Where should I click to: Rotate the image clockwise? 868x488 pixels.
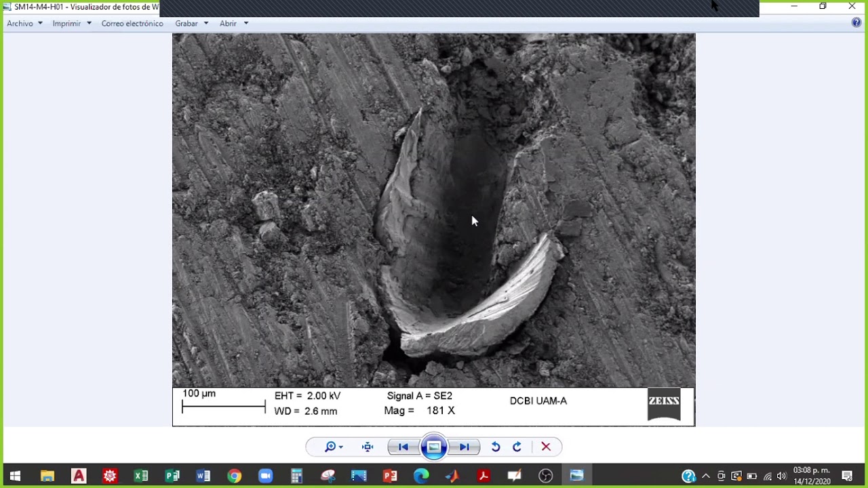click(517, 447)
